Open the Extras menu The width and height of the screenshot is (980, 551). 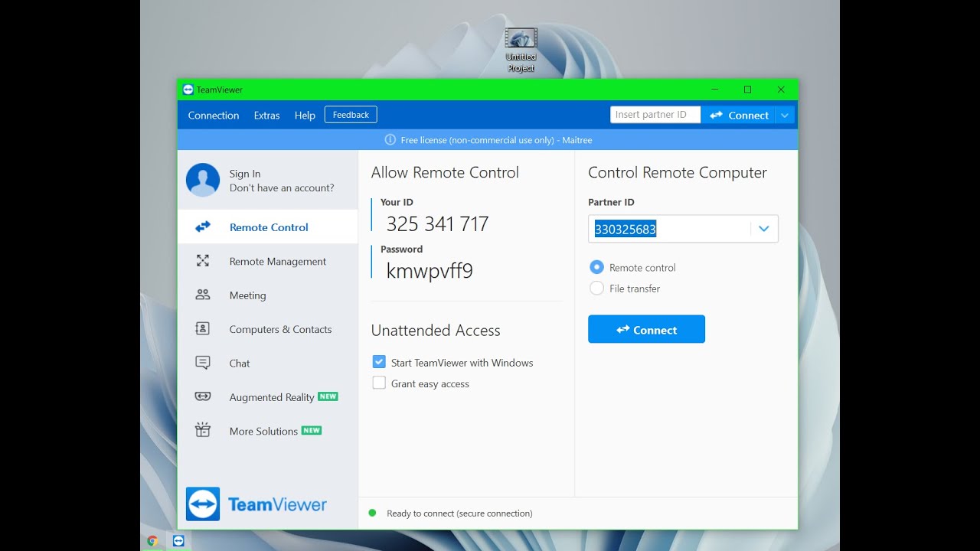pos(266,116)
